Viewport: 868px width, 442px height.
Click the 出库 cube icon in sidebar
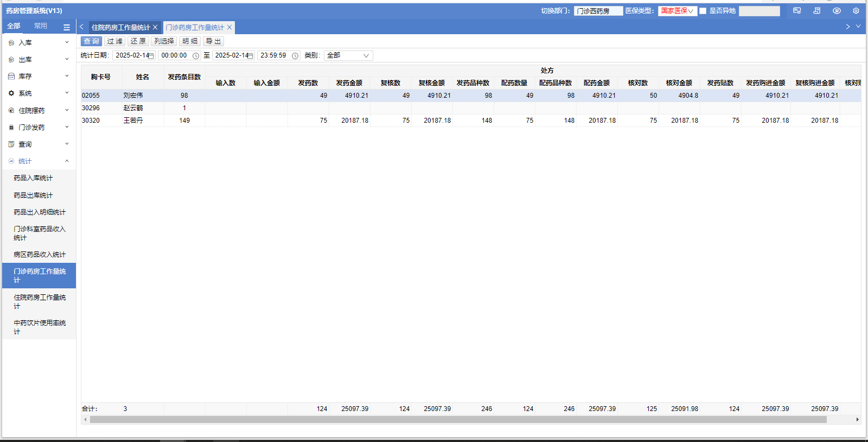tap(11, 60)
